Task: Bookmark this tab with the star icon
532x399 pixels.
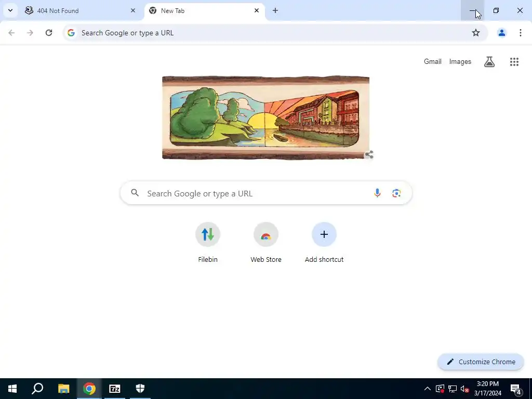Action: 476,33
